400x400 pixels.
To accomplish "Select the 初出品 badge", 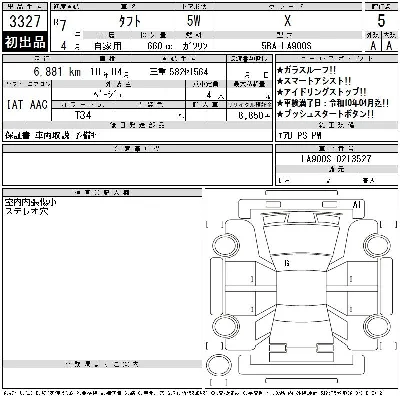I will [25, 42].
